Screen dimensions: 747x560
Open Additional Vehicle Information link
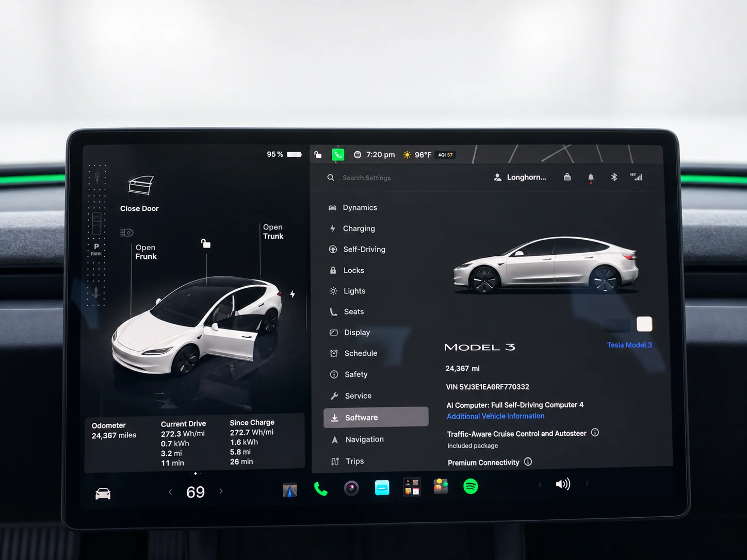tap(495, 416)
